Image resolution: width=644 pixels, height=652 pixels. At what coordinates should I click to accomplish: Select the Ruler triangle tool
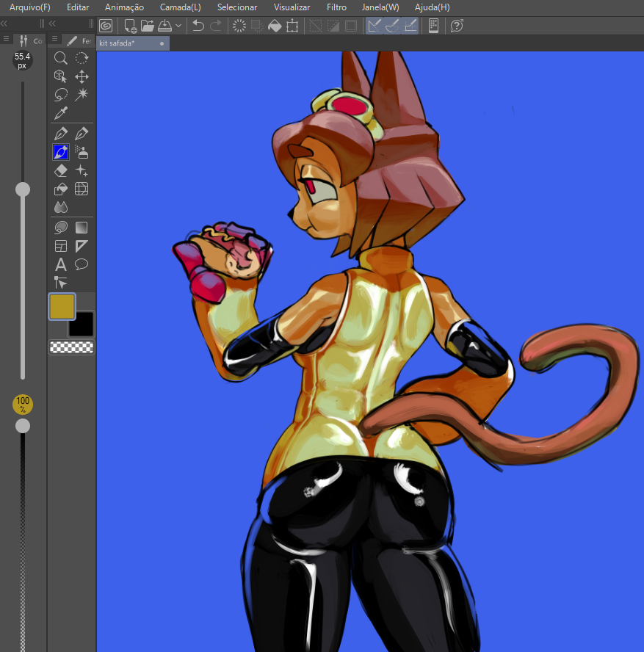coord(82,246)
